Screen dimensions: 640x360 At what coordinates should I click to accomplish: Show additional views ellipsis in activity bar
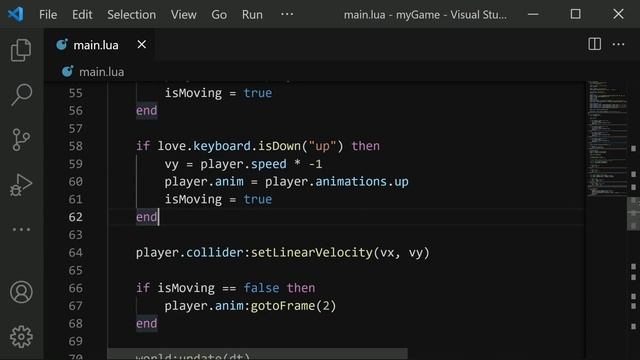click(21, 229)
